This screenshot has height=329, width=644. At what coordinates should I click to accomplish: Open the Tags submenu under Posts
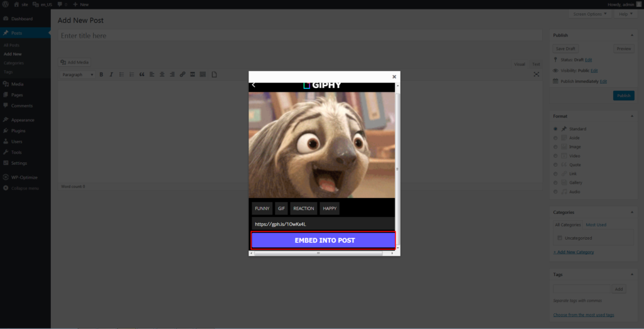point(8,72)
